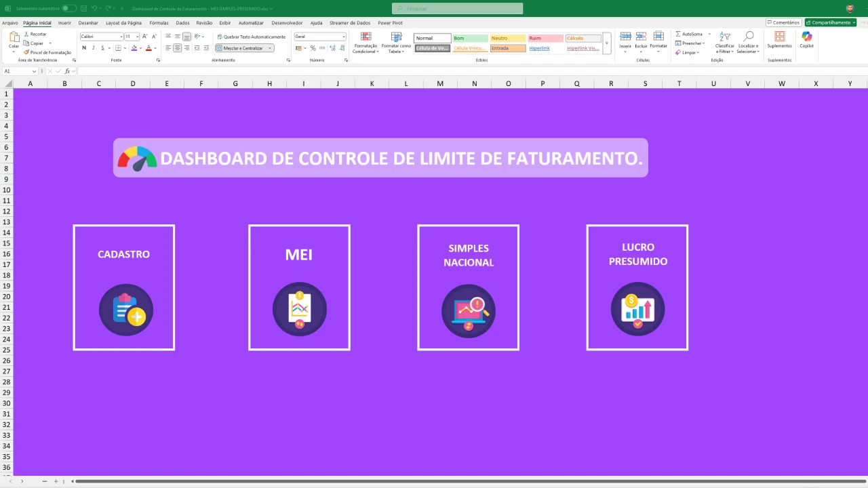This screenshot has width=868, height=488.
Task: Click the Pincel de Formatação brush
Action: point(47,52)
